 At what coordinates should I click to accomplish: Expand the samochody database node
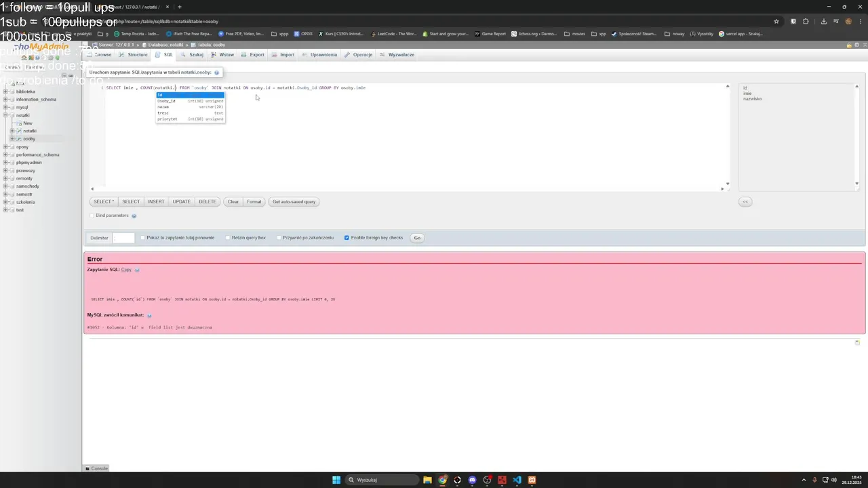click(x=5, y=186)
